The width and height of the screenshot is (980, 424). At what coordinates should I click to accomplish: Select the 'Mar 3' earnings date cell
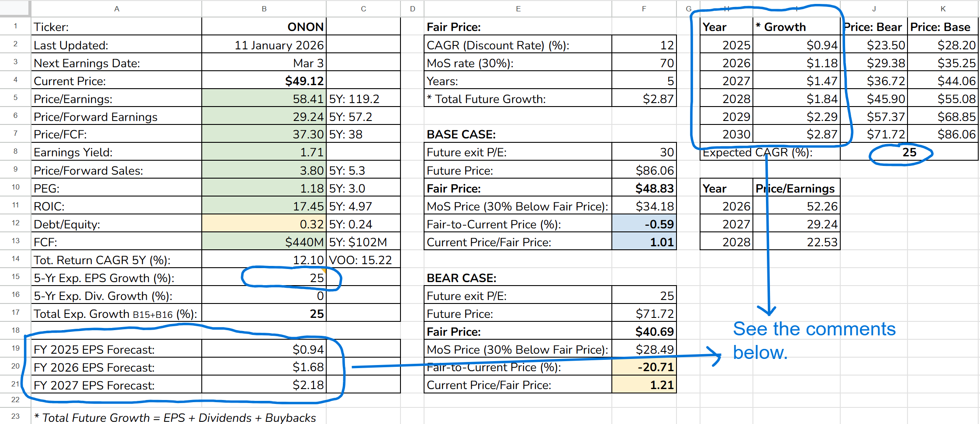pos(264,63)
